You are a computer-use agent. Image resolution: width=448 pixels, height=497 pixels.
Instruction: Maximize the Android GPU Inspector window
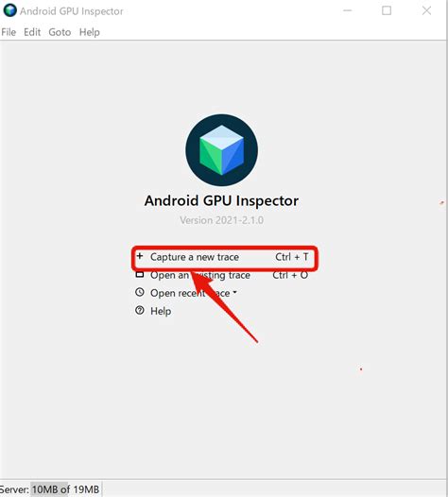tap(387, 10)
